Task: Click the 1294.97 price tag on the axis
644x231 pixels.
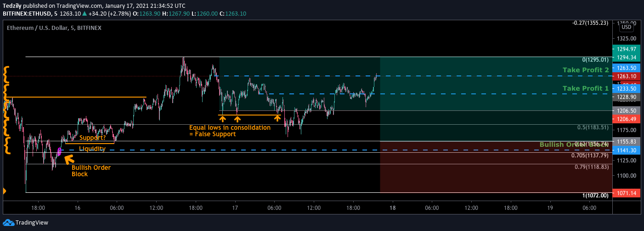Action: [627, 49]
